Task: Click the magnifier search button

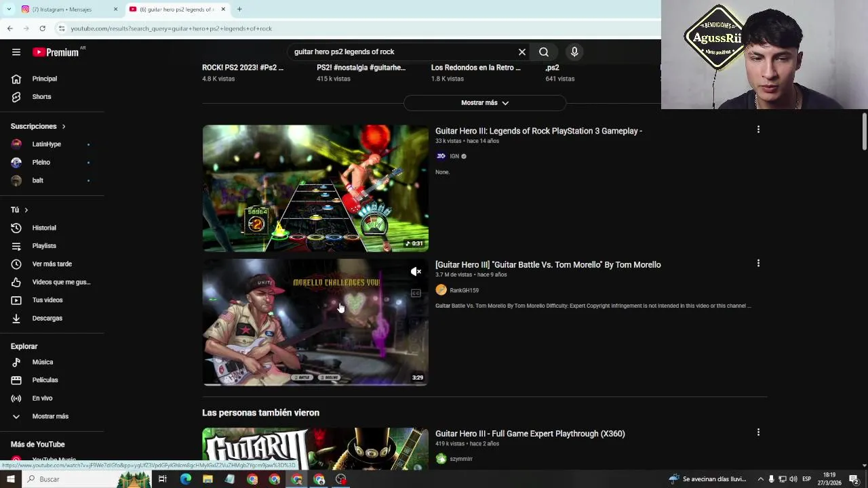Action: click(544, 52)
